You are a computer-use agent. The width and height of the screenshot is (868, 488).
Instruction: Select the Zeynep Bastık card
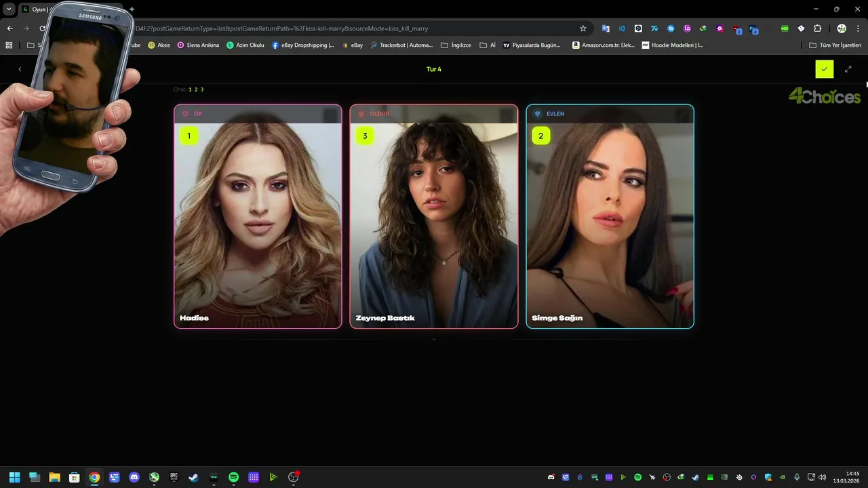pyautogui.click(x=434, y=216)
